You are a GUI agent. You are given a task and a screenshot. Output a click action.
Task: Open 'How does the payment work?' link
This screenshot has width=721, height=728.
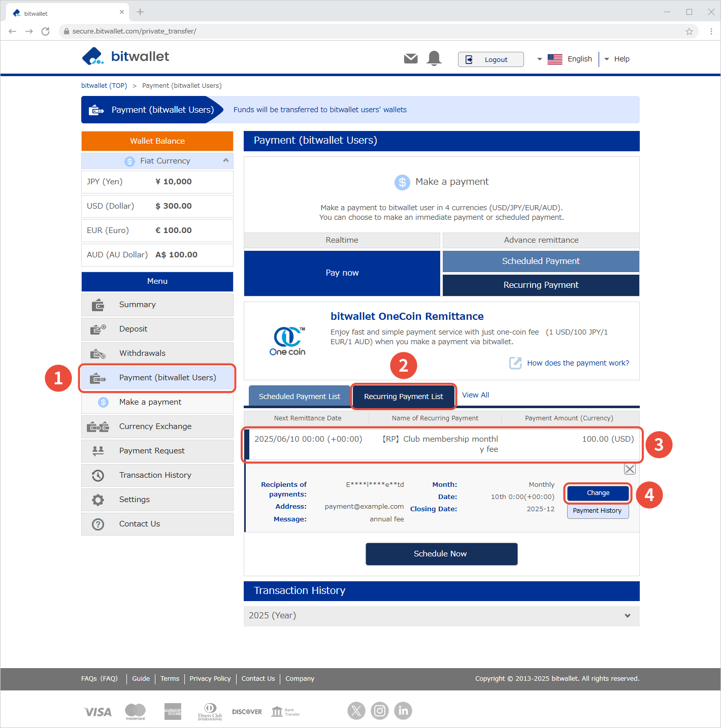click(x=578, y=363)
